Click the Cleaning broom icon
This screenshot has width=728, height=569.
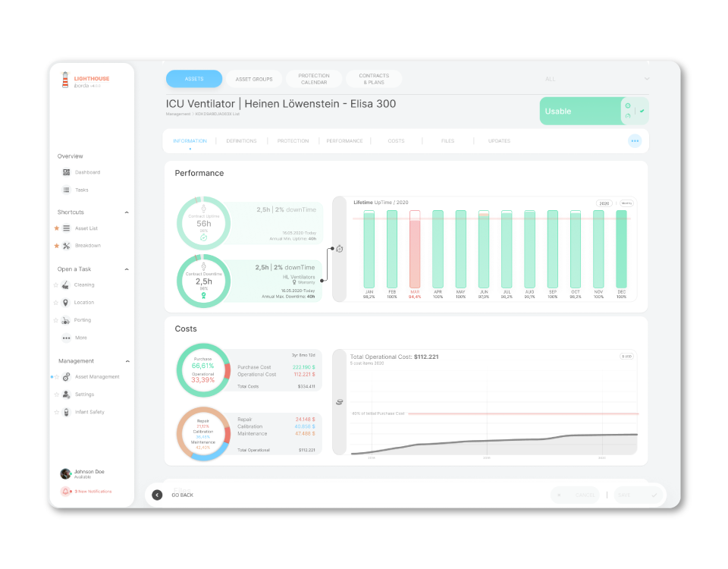click(65, 284)
